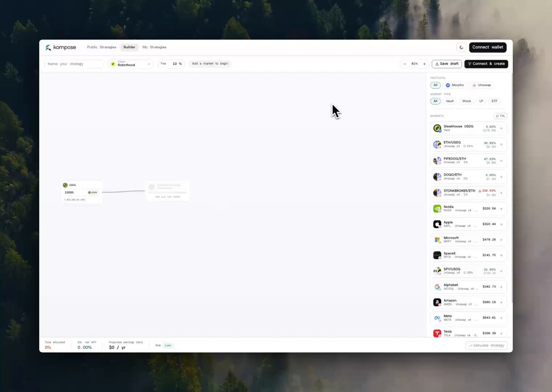Click the Alphabet Google logo in markets
Viewport: 552px width, 392px height.
437,287
